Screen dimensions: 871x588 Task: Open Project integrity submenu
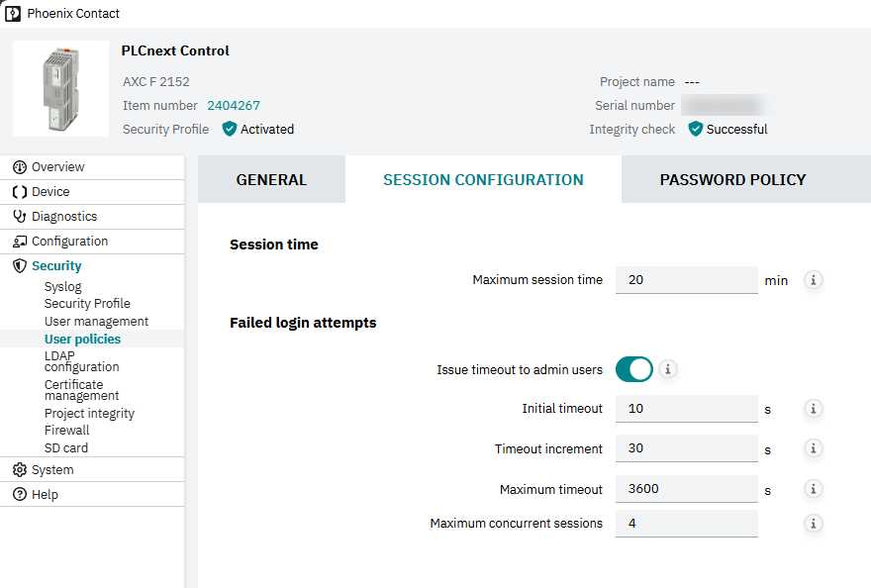click(x=89, y=414)
